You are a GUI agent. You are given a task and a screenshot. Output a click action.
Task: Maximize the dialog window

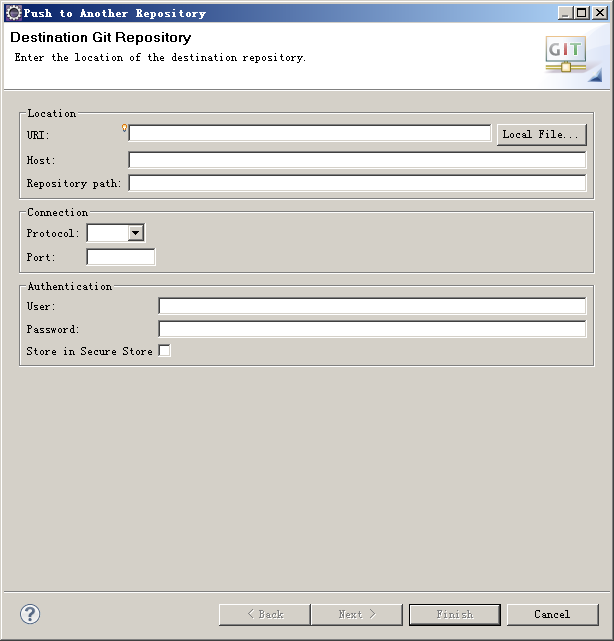[x=582, y=13]
